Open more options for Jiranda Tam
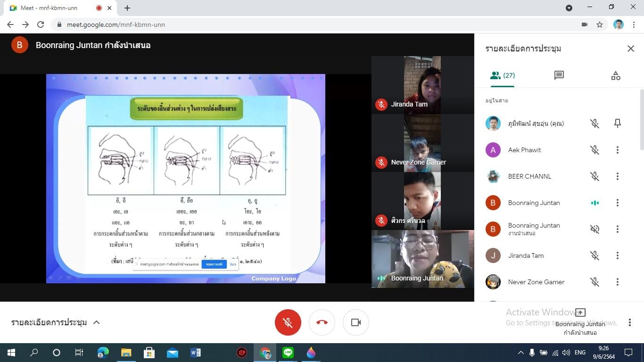644x362 pixels. tap(617, 255)
